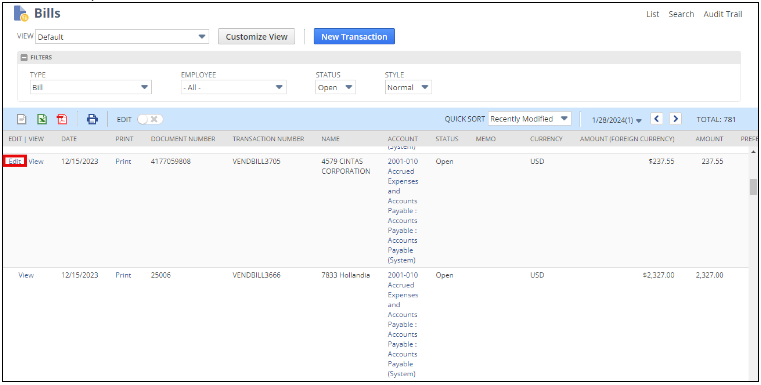Sort by Document Number column header

point(183,139)
